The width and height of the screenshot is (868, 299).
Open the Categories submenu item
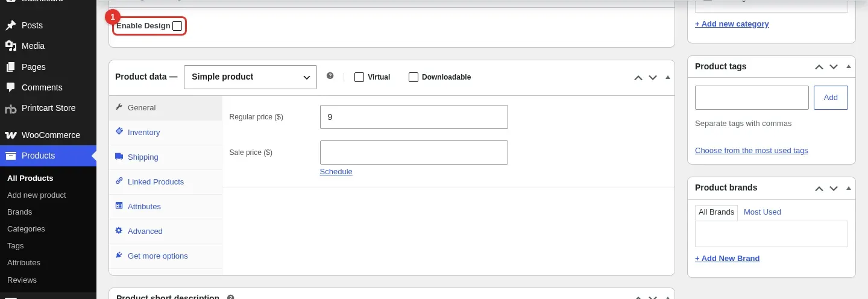coord(26,229)
